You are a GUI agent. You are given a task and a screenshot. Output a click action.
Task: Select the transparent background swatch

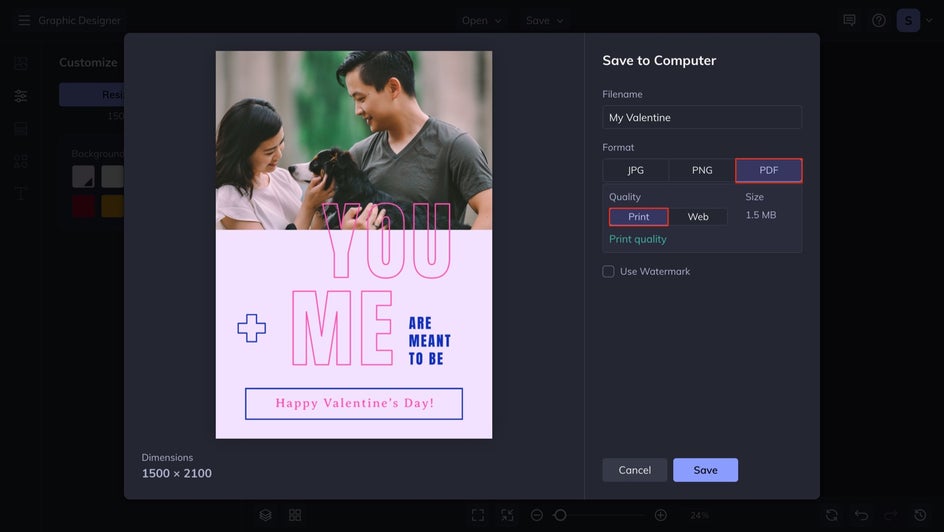[83, 177]
